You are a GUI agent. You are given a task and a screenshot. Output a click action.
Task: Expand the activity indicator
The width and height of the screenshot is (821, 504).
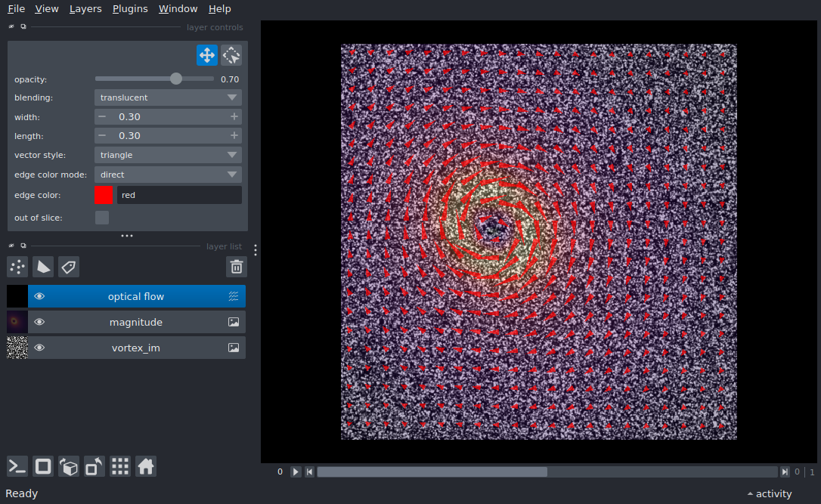769,493
